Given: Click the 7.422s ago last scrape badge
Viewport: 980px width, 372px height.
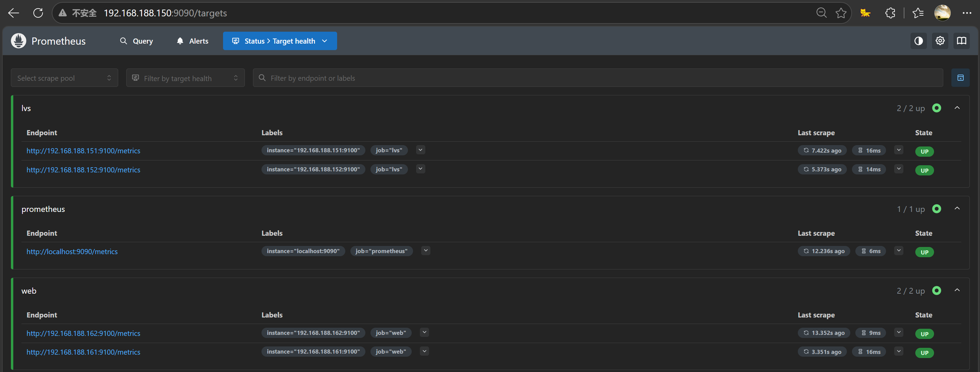Looking at the screenshot, I should [822, 150].
